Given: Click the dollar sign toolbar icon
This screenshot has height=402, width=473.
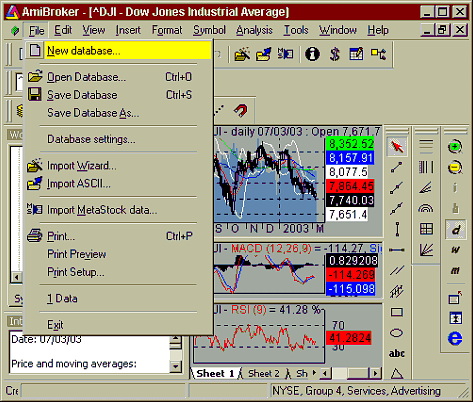Looking at the screenshot, I should [335, 54].
